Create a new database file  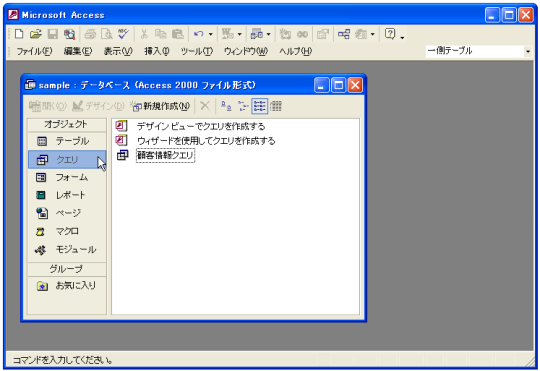[x=19, y=34]
